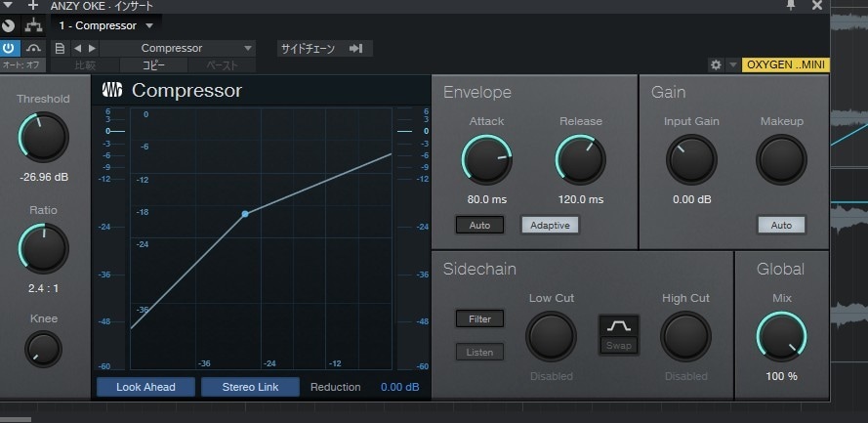Image resolution: width=868 pixels, height=423 pixels.
Task: Click the routing view icon
Action: point(33,25)
